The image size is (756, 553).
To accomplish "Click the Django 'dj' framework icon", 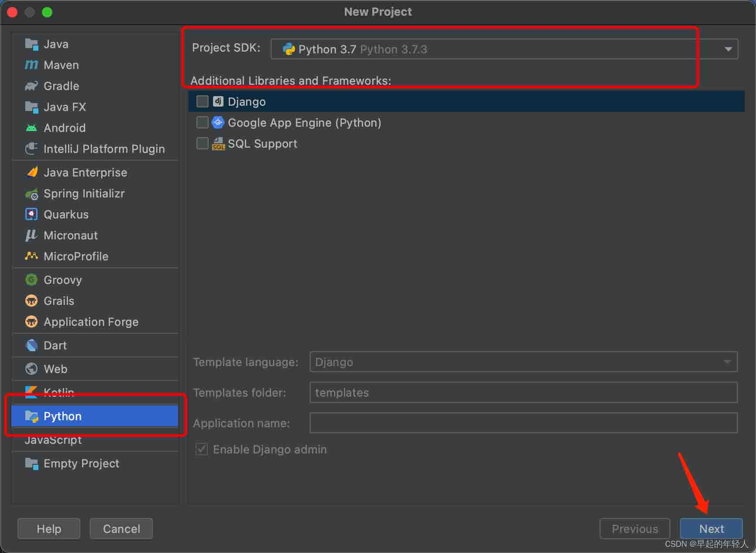I will tap(218, 101).
